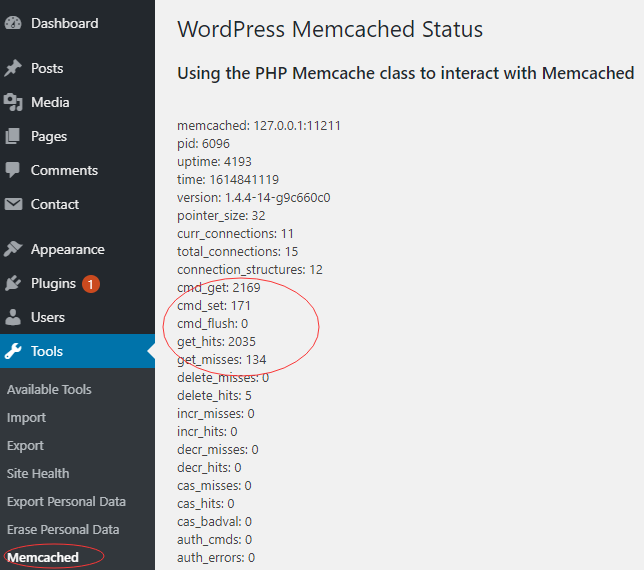Image resolution: width=644 pixels, height=570 pixels.
Task: Click the Pages document icon
Action: coord(13,136)
